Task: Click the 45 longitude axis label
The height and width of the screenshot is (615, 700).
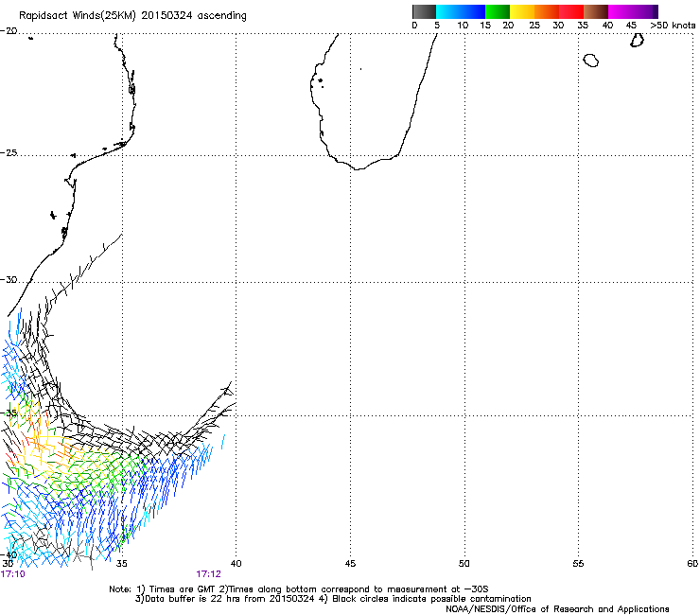Action: point(350,564)
